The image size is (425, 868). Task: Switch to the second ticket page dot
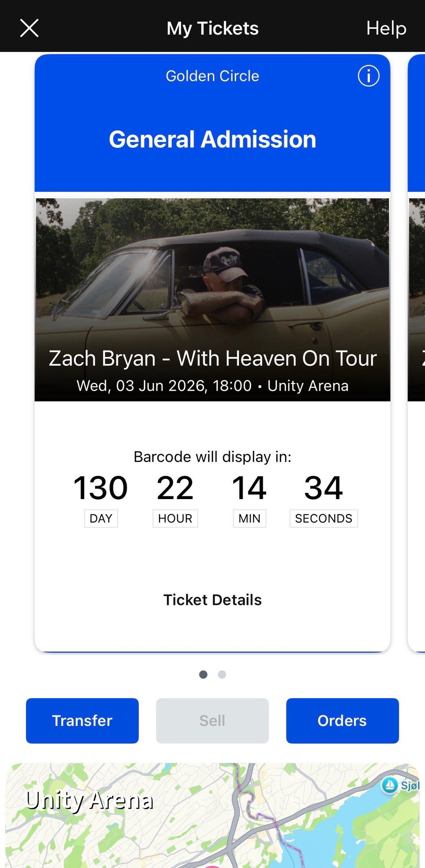222,674
